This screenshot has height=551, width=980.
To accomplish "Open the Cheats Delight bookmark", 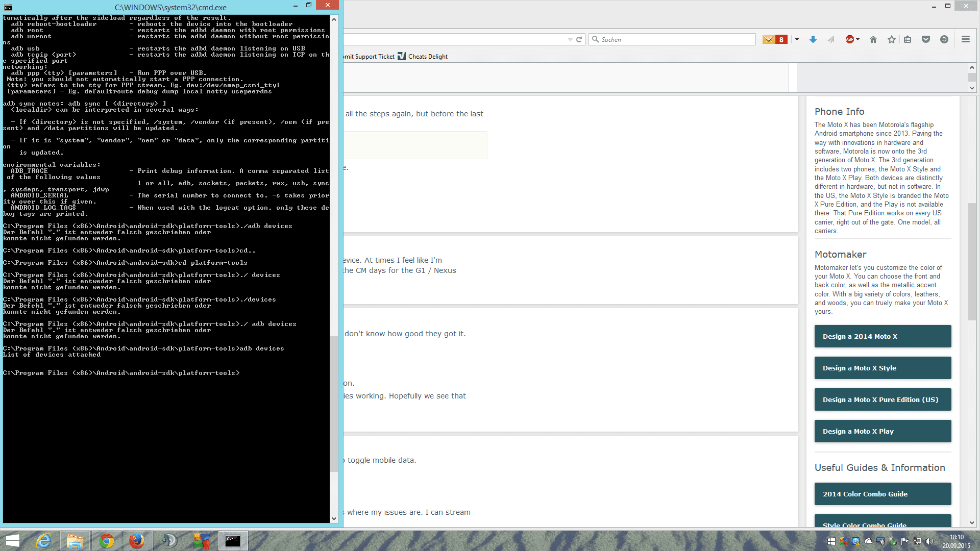I will pos(423,56).
